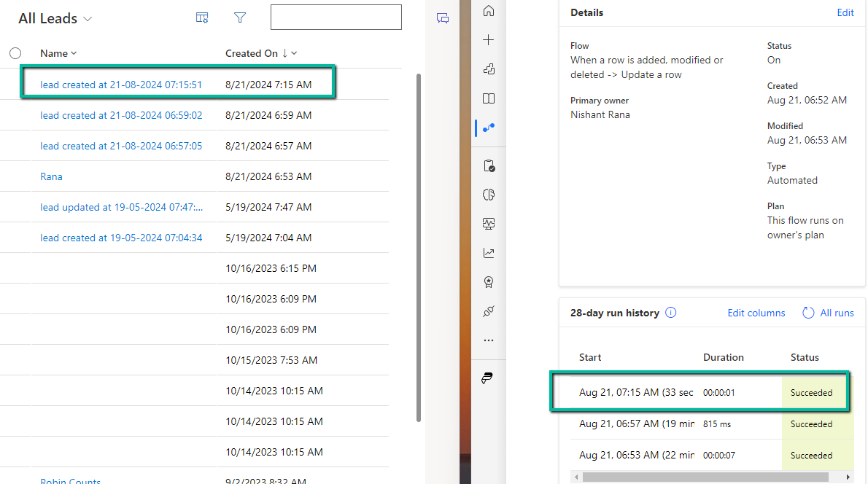This screenshot has height=484, width=868.
Task: Open Approvals clipboard icon
Action: (x=489, y=166)
